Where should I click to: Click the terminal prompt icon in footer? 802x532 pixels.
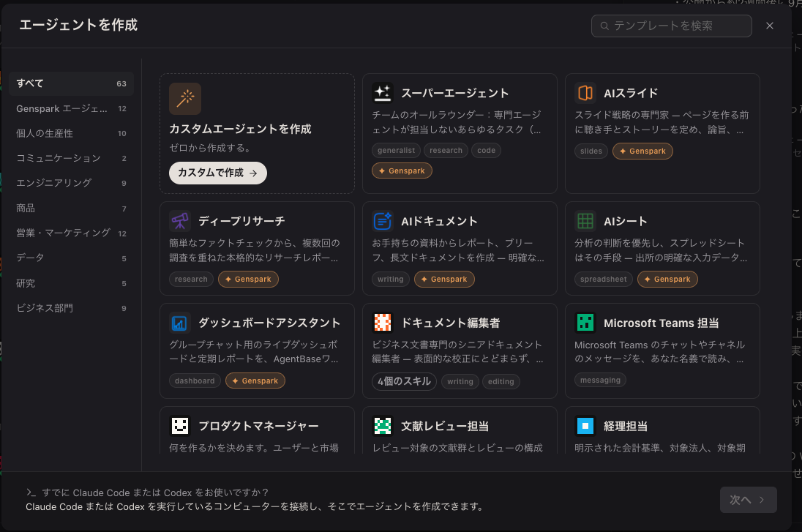coord(31,492)
